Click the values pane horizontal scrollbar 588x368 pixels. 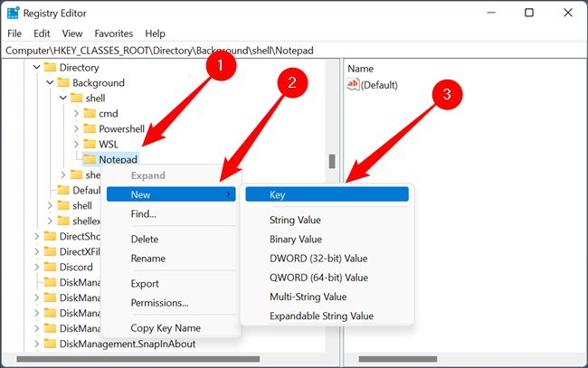397,359
